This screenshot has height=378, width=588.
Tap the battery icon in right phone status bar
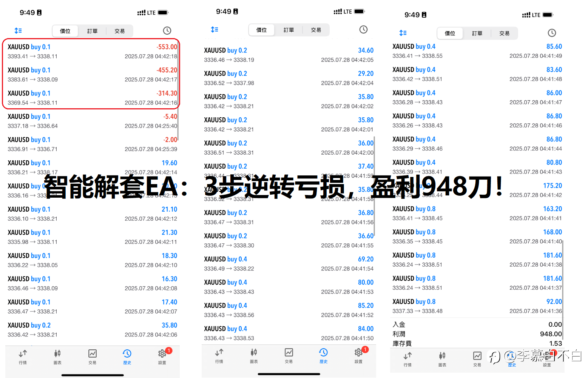[548, 15]
